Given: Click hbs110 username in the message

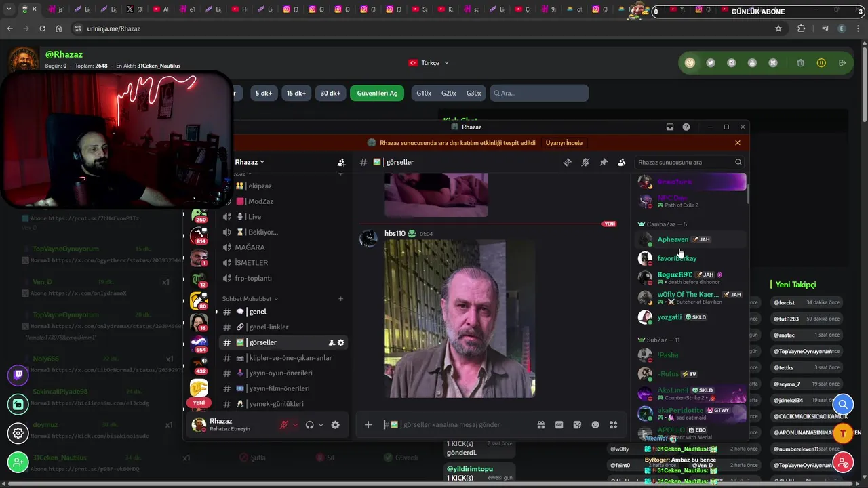Looking at the screenshot, I should coord(395,233).
